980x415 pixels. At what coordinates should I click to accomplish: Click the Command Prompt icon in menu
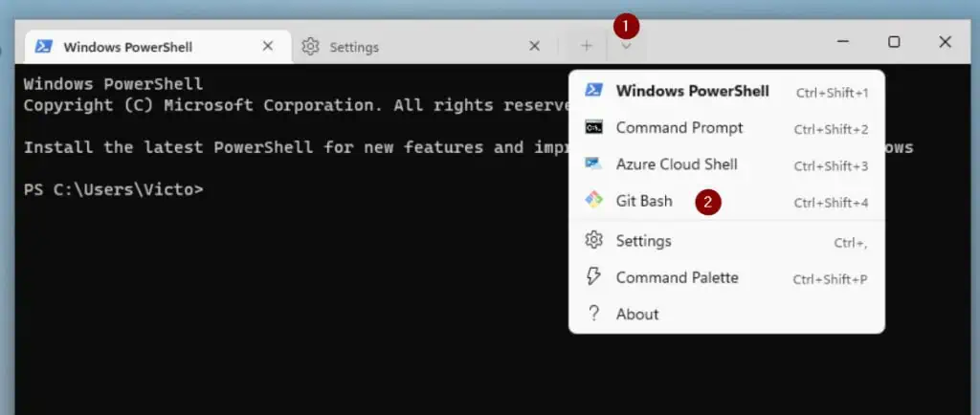pos(593,127)
